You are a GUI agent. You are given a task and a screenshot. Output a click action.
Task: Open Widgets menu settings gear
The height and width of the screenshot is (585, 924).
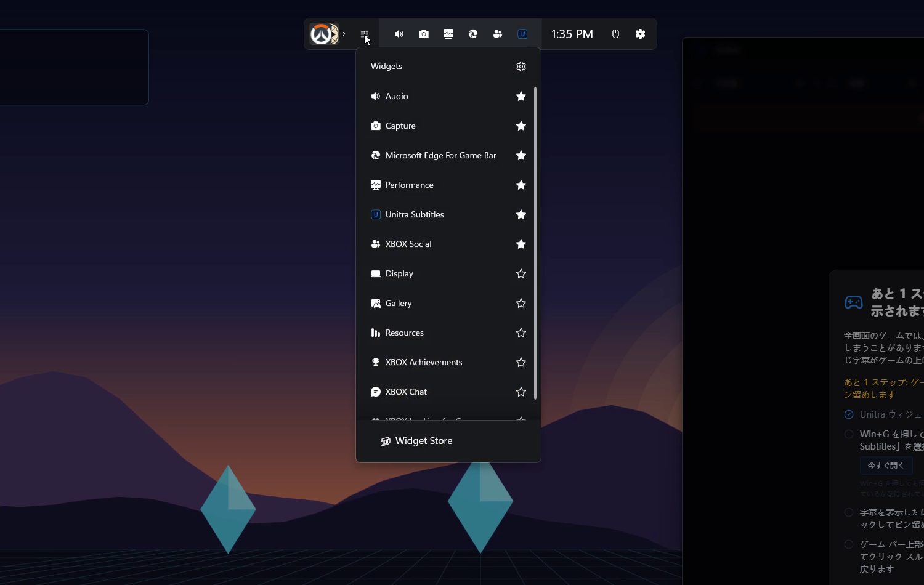click(x=521, y=67)
